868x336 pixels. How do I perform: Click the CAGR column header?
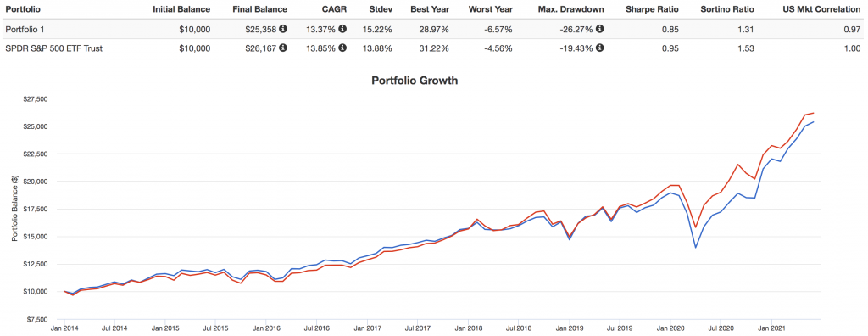pyautogui.click(x=335, y=8)
